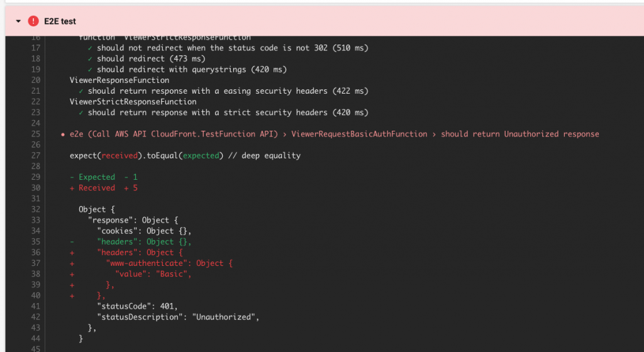Image resolution: width=644 pixels, height=352 pixels.
Task: Click line number 41 link
Action: point(36,306)
